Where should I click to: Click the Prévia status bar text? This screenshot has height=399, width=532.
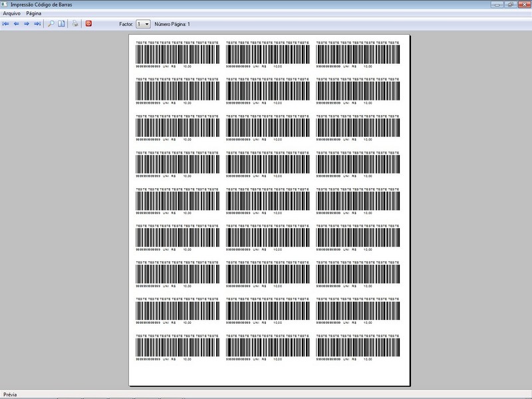tap(10, 394)
